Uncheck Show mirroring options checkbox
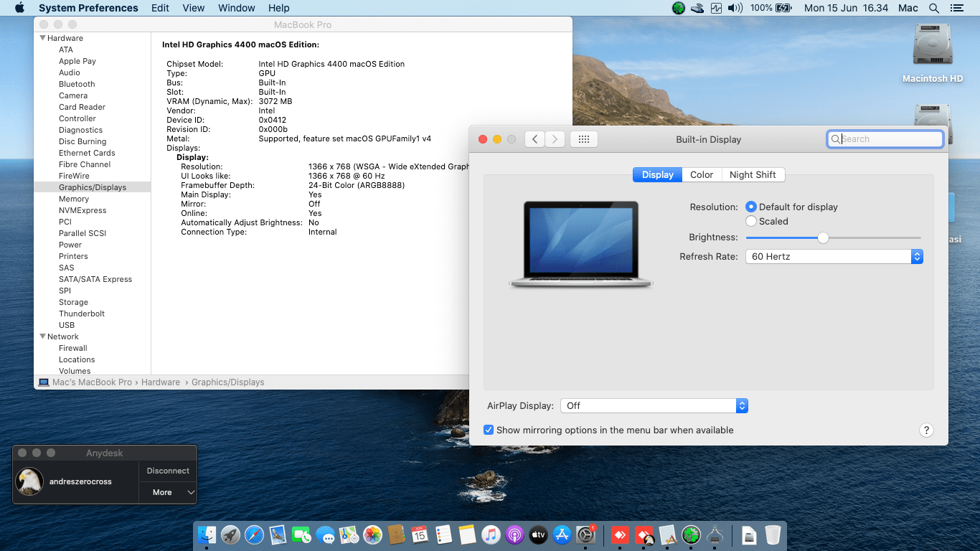Screen dimensions: 980x551 [x=489, y=430]
